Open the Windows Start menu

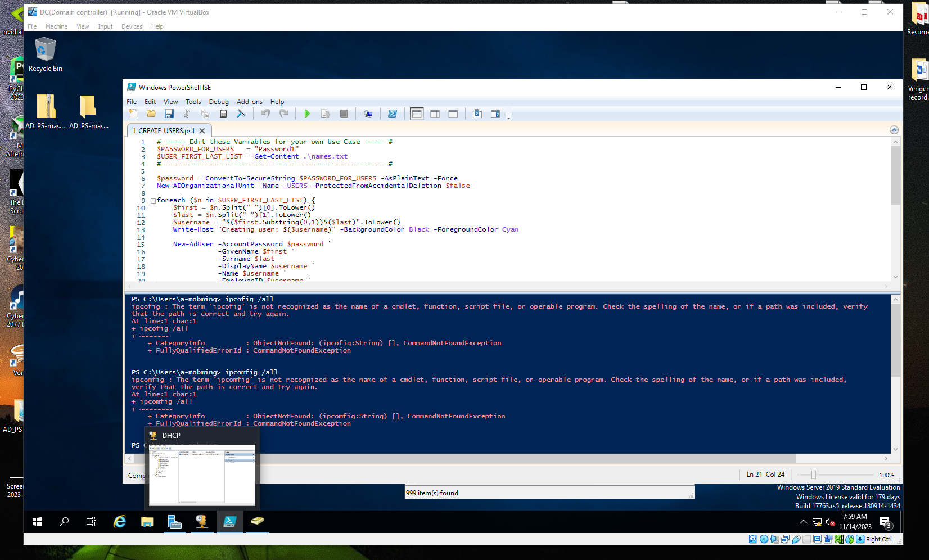pyautogui.click(x=37, y=522)
